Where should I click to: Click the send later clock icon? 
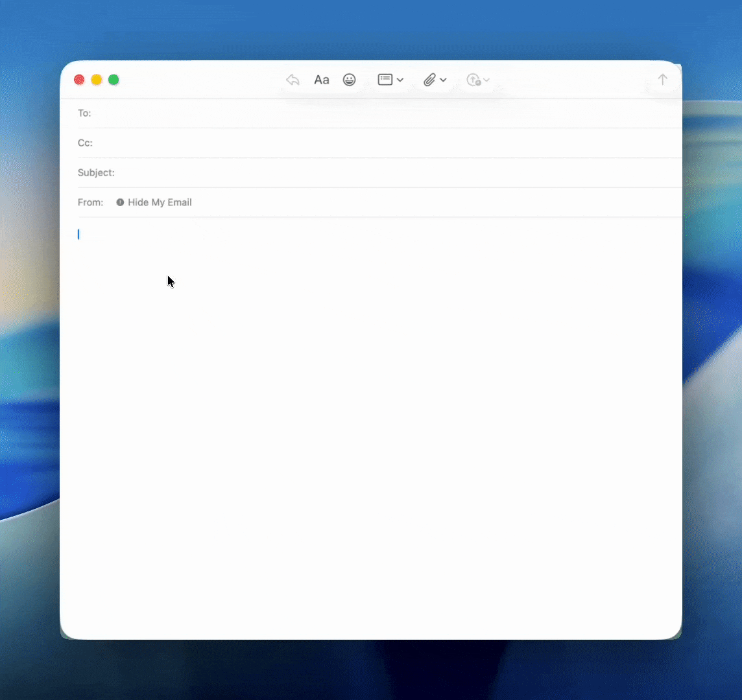click(473, 80)
